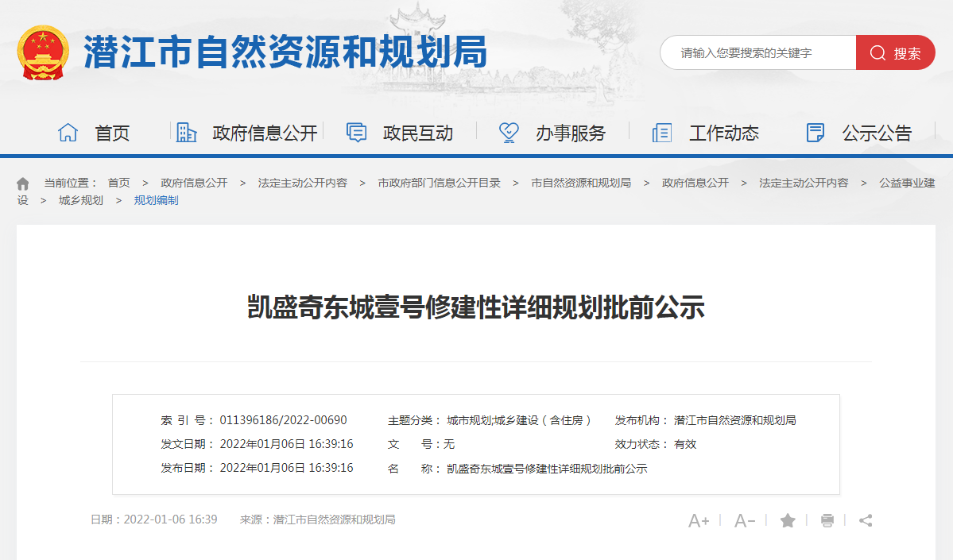
Task: Open the 首页 navigation menu
Action: pyautogui.click(x=95, y=133)
